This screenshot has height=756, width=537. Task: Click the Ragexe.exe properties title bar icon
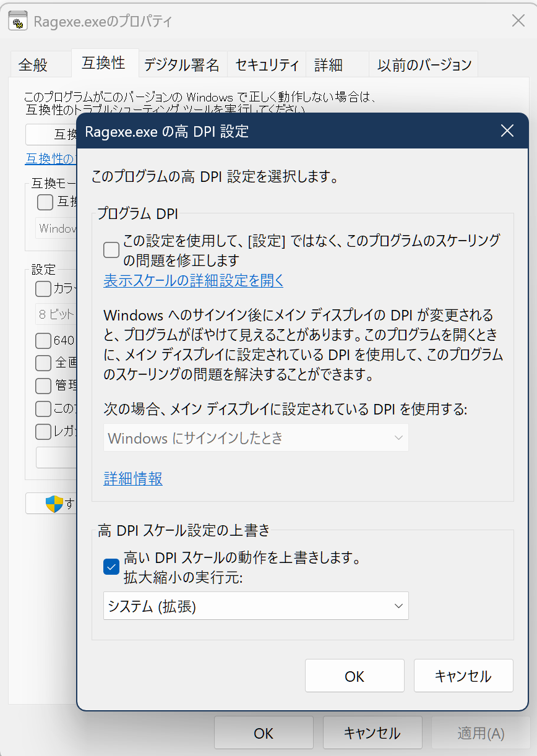click(x=18, y=22)
